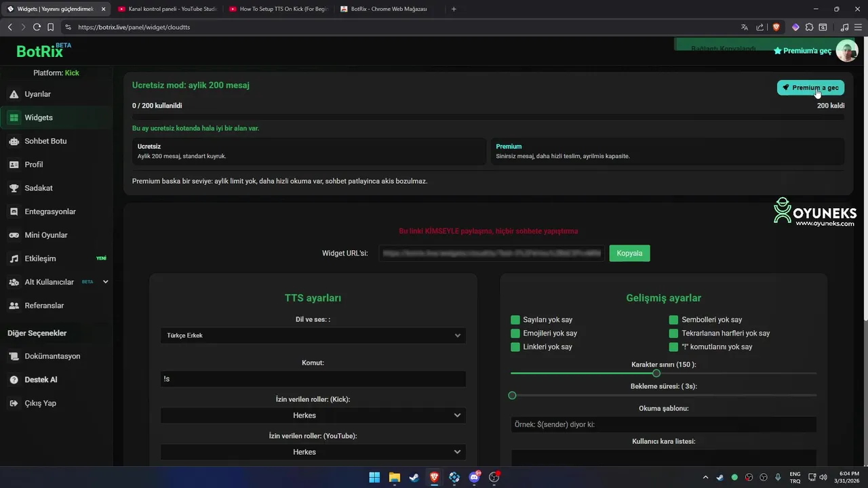The width and height of the screenshot is (868, 488).
Task: Click the Okuma şablonu input field
Action: click(663, 424)
